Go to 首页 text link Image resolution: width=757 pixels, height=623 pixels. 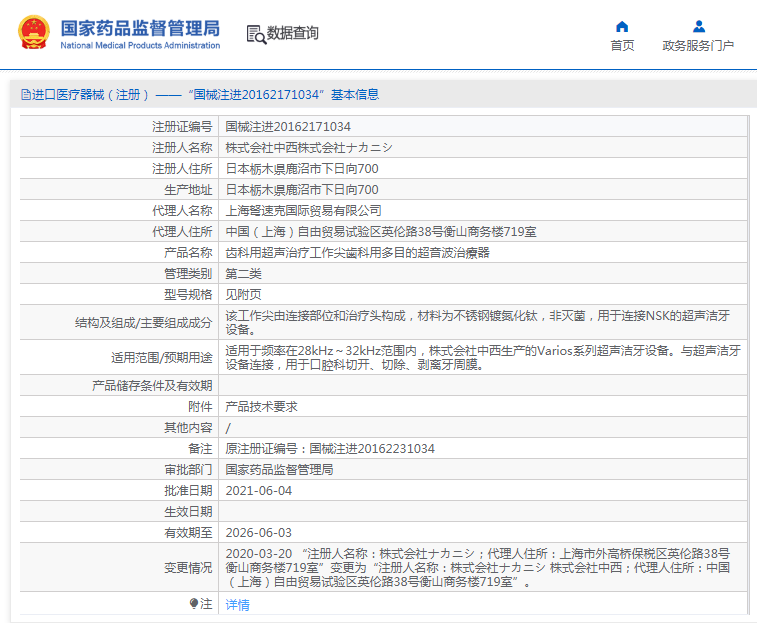(x=622, y=45)
